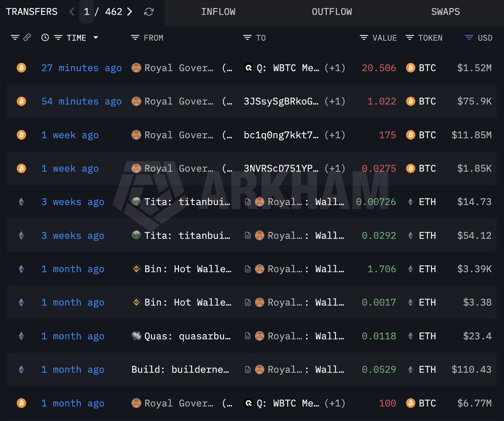Switch to the INFLOW tab
Screen dimensions: 504x421
(218, 12)
